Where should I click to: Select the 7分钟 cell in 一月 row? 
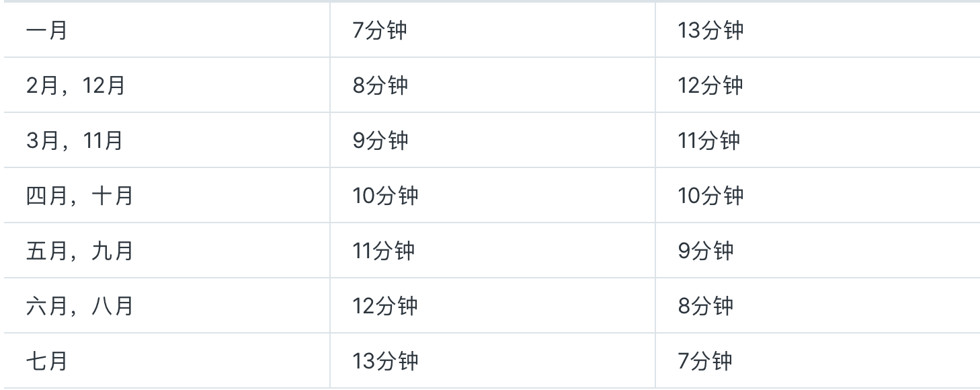coord(380,31)
